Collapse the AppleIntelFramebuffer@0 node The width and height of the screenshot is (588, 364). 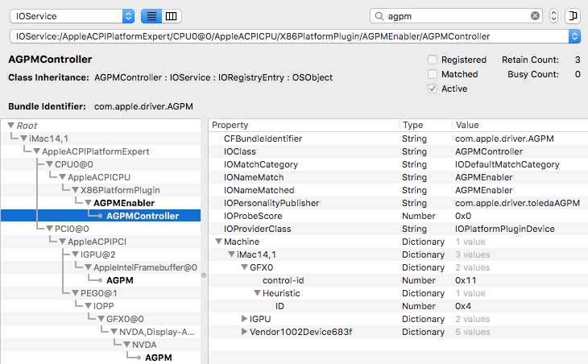(88, 267)
